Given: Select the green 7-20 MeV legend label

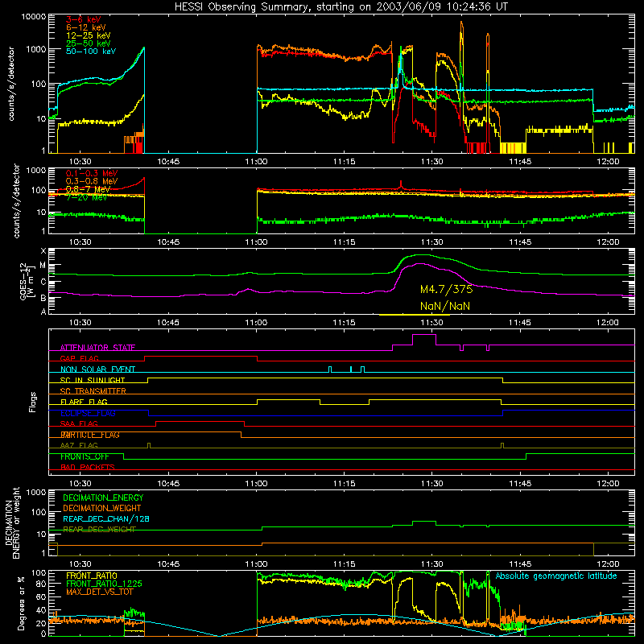Looking at the screenshot, I should pyautogui.click(x=86, y=197).
